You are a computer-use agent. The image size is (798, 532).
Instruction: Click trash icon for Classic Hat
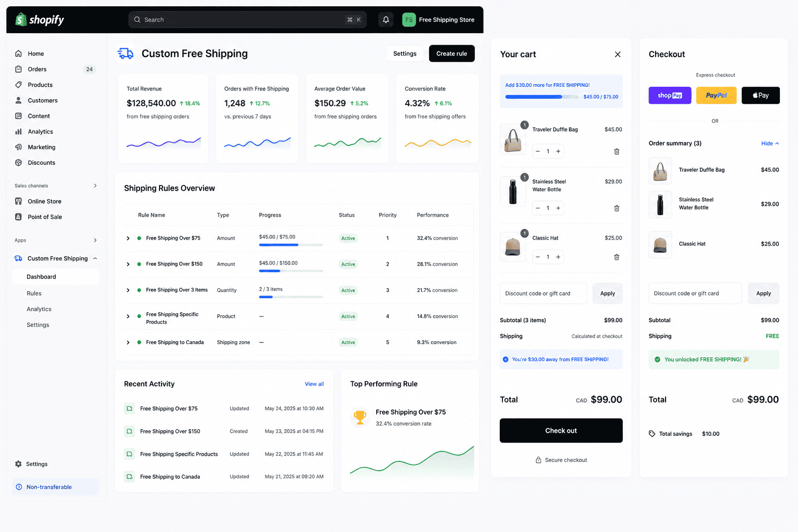[x=617, y=257]
